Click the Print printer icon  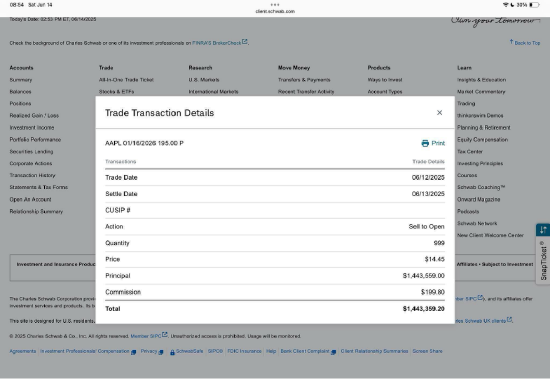425,143
